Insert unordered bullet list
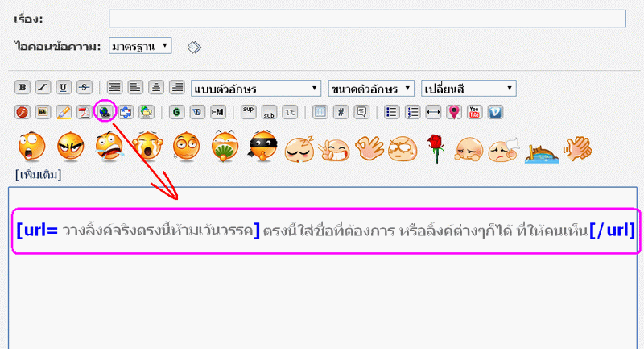 (x=392, y=112)
